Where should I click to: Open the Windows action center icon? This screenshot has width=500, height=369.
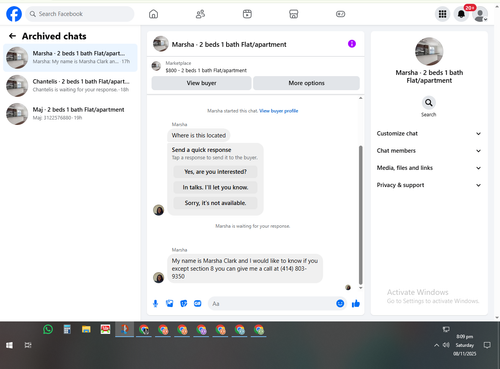point(487,345)
